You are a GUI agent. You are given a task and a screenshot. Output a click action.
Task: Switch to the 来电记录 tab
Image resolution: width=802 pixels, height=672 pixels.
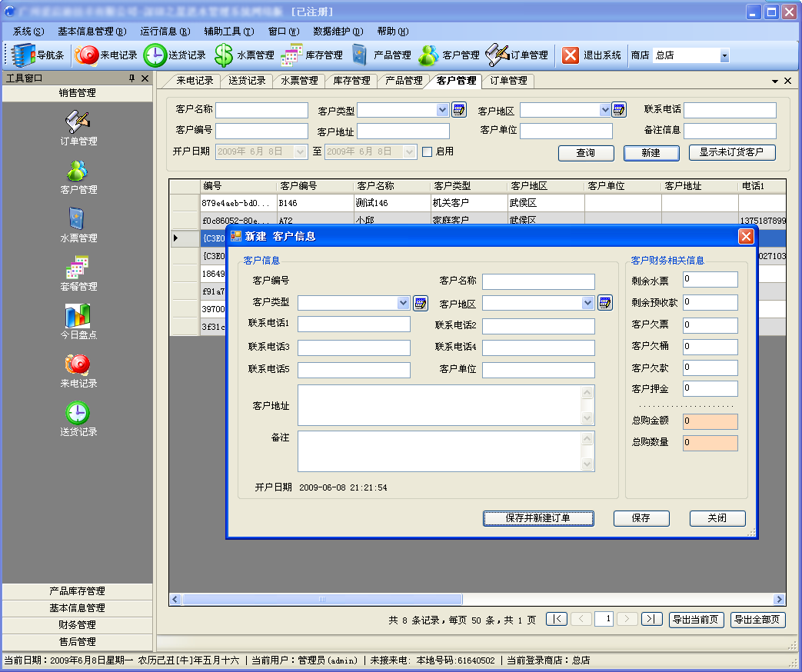[x=195, y=81]
